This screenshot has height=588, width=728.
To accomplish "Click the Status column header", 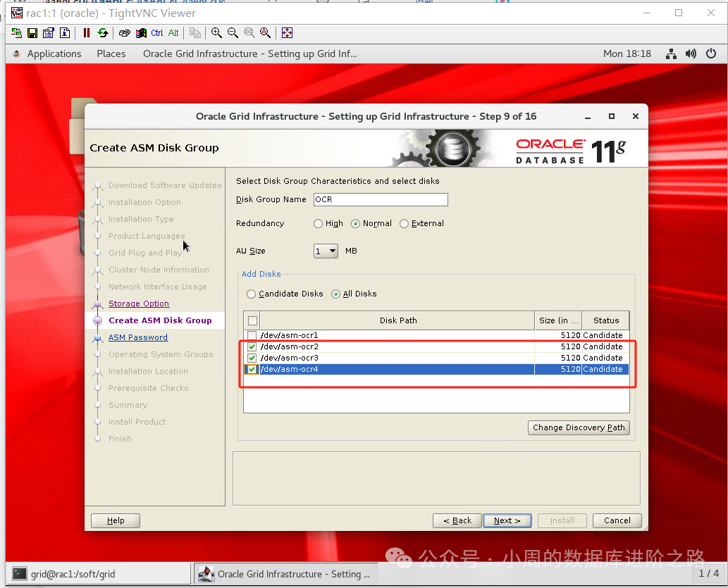I will pyautogui.click(x=606, y=320).
